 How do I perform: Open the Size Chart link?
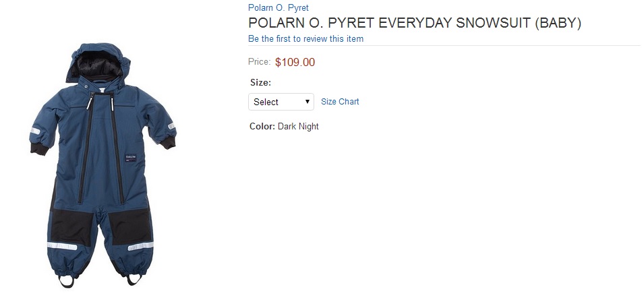(x=340, y=102)
